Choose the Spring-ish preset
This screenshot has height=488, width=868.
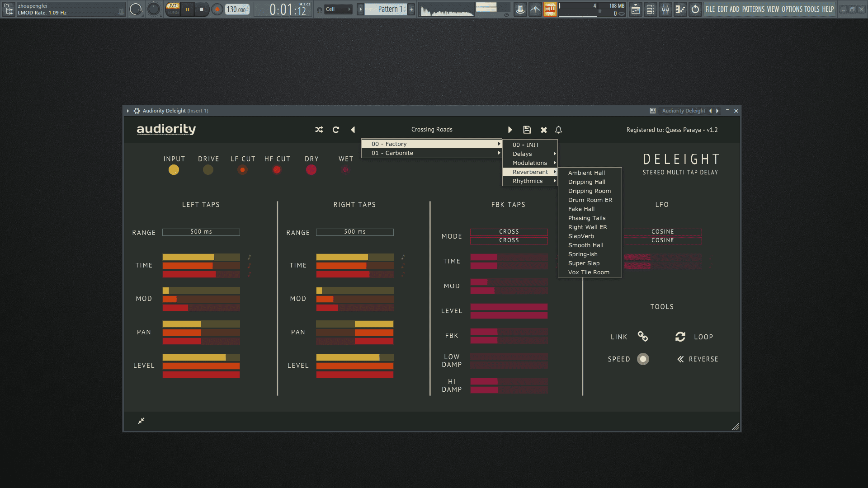[x=590, y=254]
